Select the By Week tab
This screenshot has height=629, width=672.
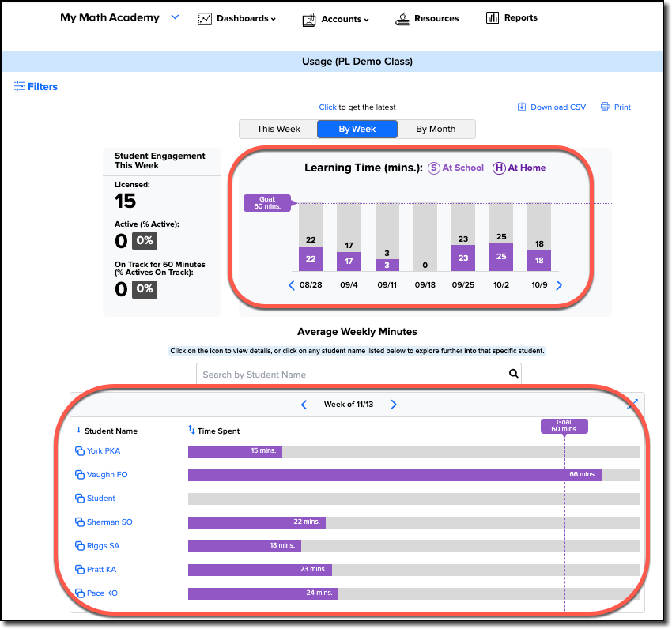357,129
